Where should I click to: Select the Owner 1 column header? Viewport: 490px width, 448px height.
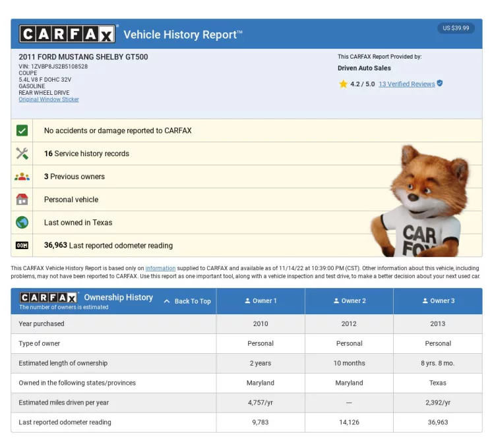coord(260,301)
